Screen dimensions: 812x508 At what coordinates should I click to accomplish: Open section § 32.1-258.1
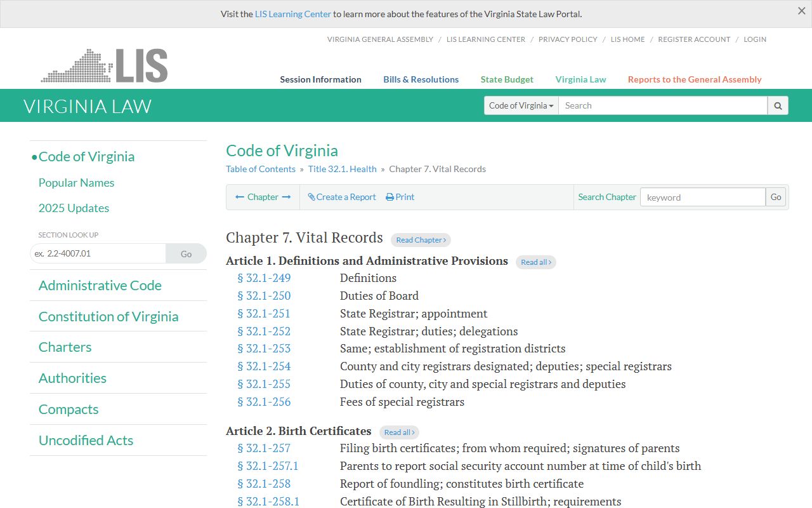coord(268,502)
